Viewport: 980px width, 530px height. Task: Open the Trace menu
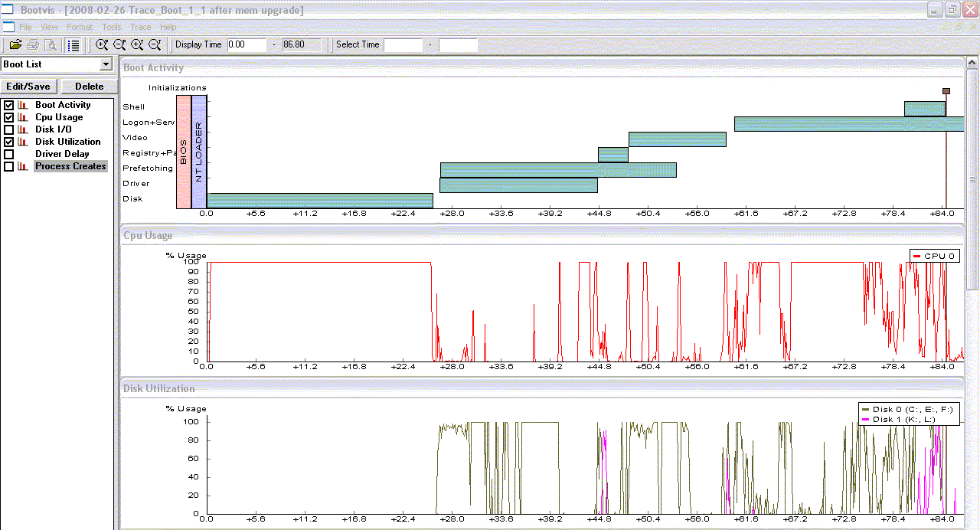click(x=140, y=27)
